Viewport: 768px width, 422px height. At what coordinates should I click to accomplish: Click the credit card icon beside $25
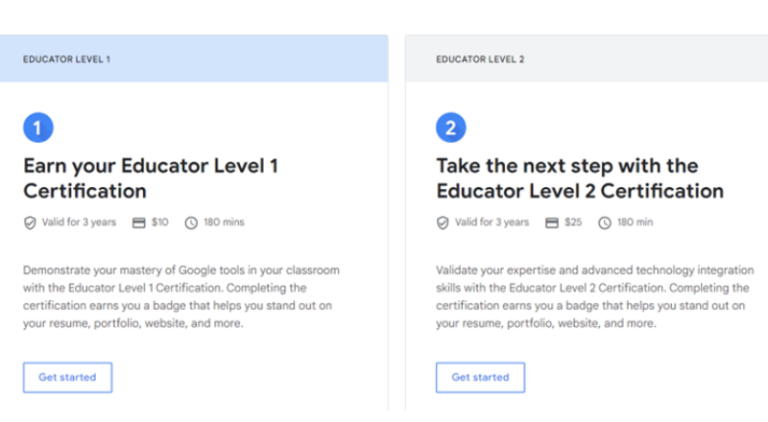pyautogui.click(x=552, y=222)
